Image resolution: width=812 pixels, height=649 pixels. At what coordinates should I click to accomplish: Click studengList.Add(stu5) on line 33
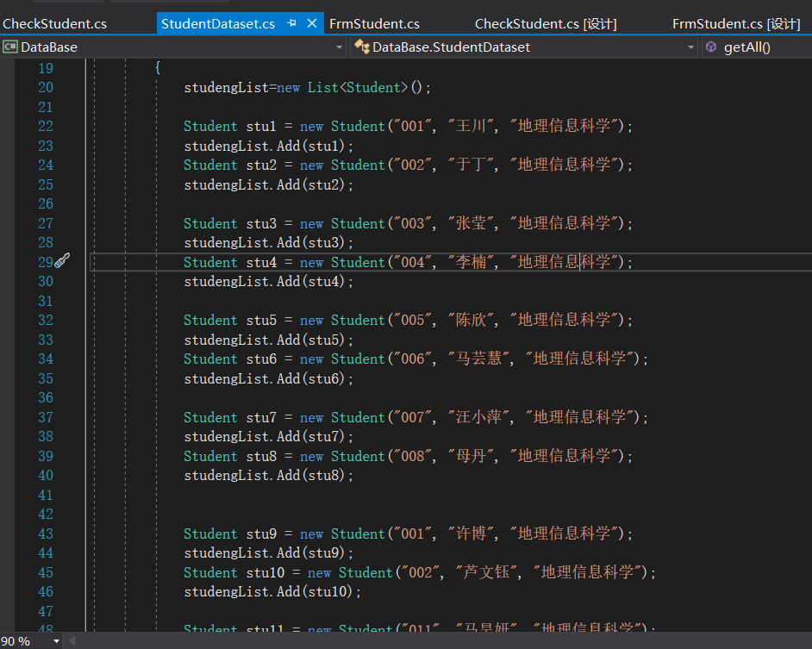268,340
